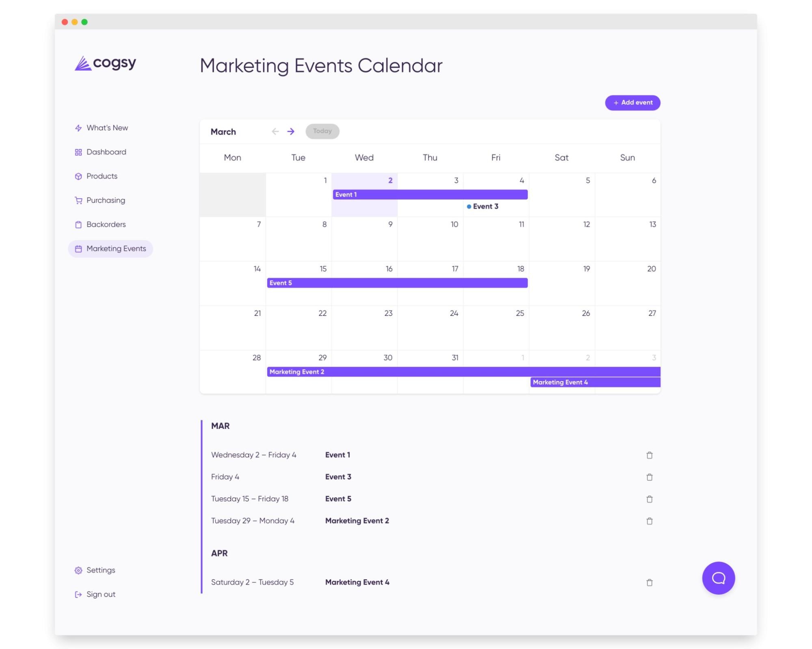
Task: Click Marketing Event 4 list entry
Action: tap(357, 582)
